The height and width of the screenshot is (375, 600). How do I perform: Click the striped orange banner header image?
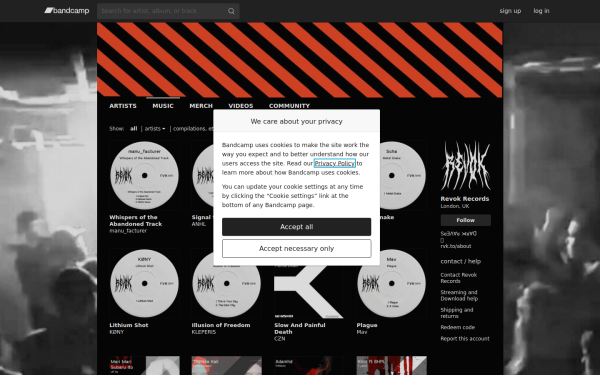[300, 60]
